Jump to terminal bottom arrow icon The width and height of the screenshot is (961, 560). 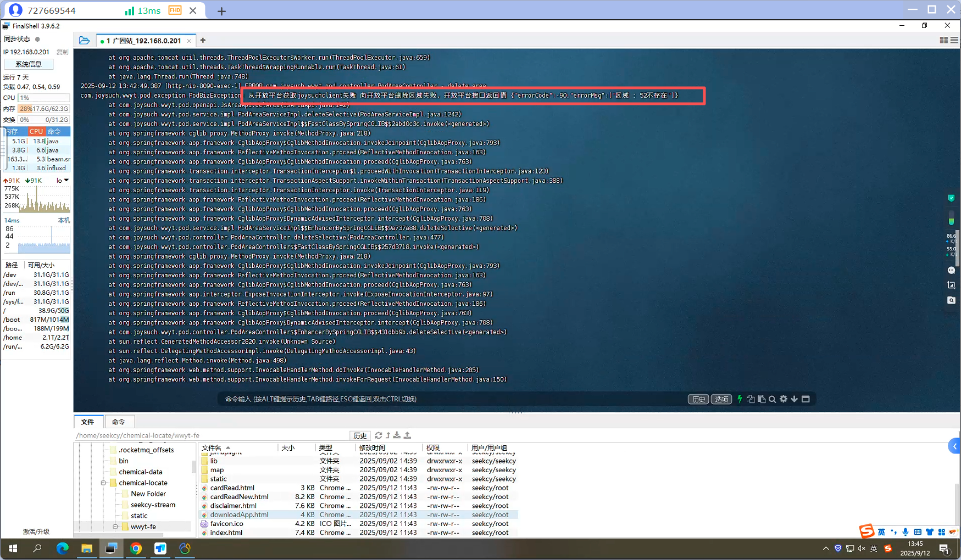(x=794, y=399)
